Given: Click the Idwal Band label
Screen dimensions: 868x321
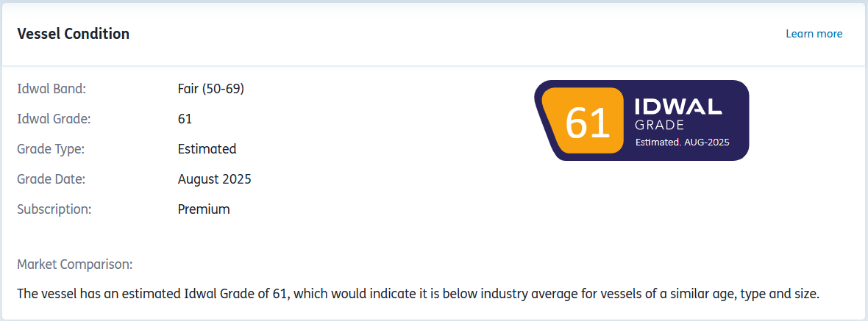Looking at the screenshot, I should tap(51, 88).
